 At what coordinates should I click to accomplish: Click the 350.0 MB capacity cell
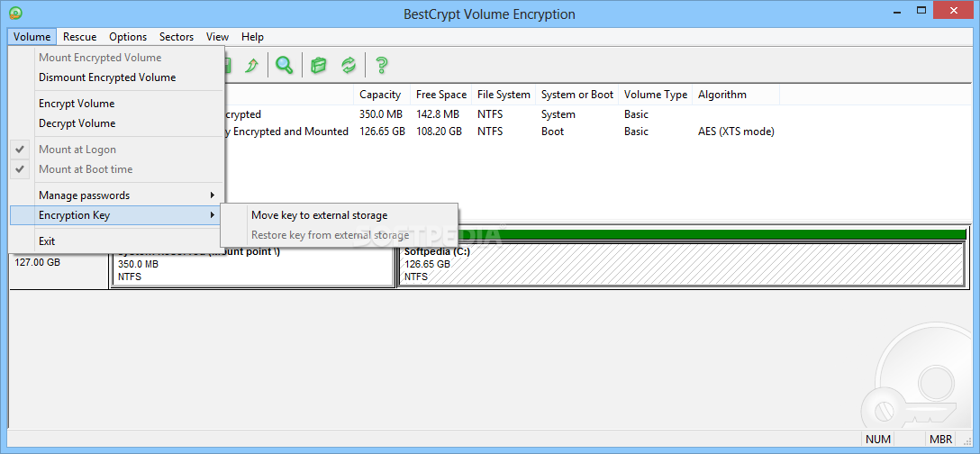point(379,114)
